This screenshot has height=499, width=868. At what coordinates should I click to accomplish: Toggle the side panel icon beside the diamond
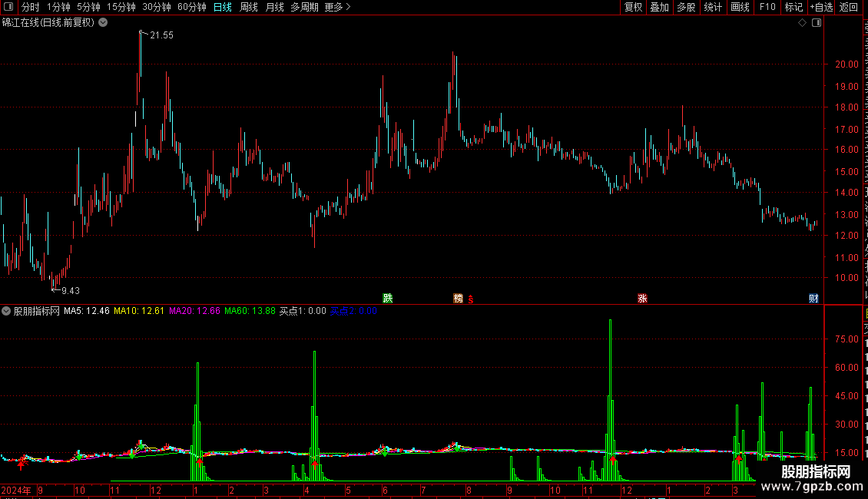tap(817, 23)
